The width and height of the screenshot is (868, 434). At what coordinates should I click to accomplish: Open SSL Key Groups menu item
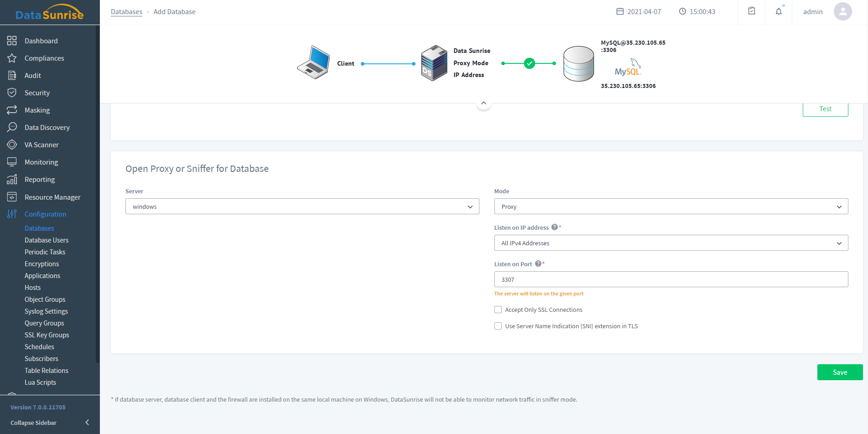coord(47,335)
